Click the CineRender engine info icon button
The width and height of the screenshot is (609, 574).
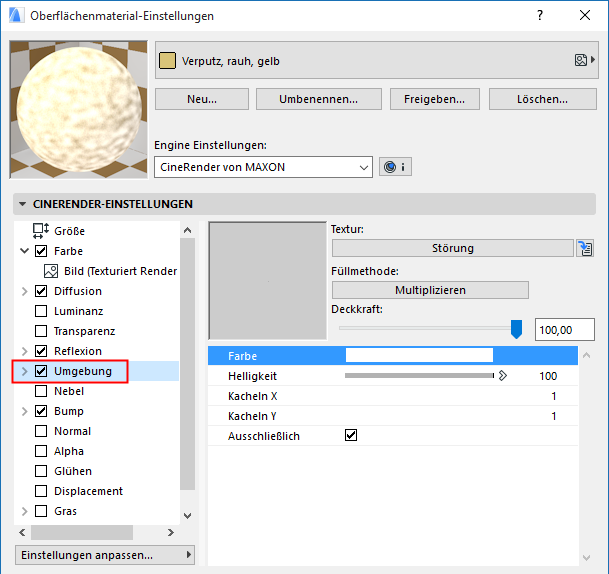pyautogui.click(x=395, y=167)
